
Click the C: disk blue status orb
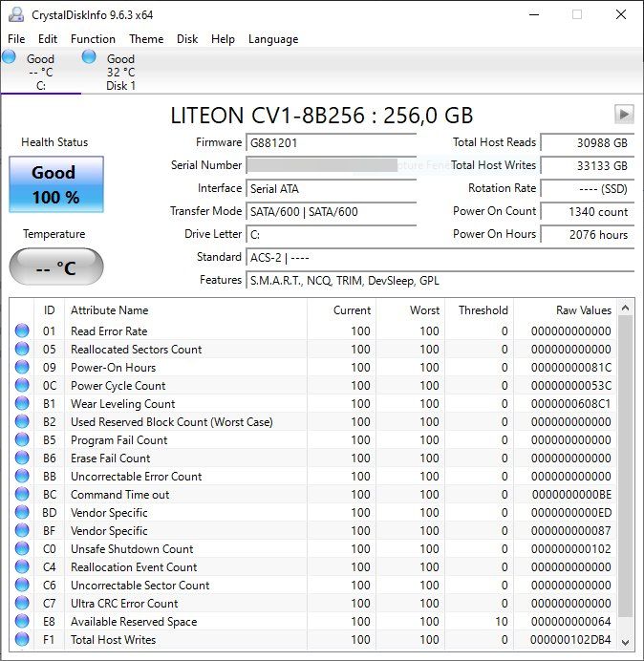pos(9,56)
